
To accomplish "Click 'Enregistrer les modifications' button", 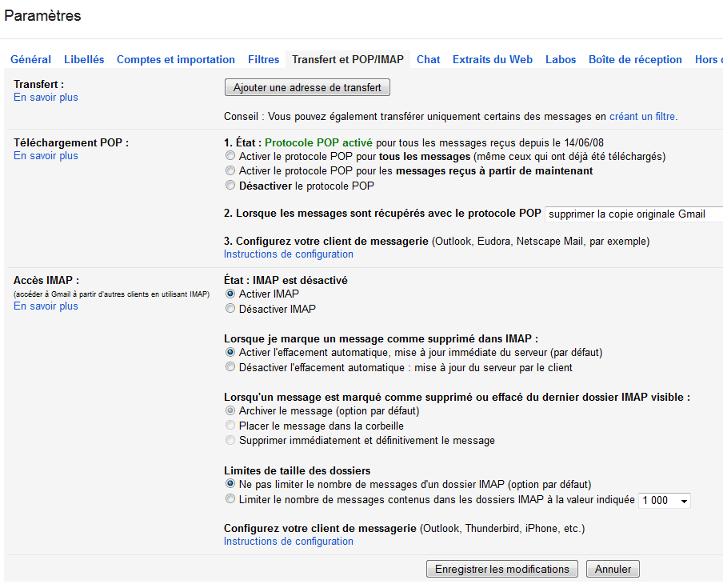I will 501,569.
